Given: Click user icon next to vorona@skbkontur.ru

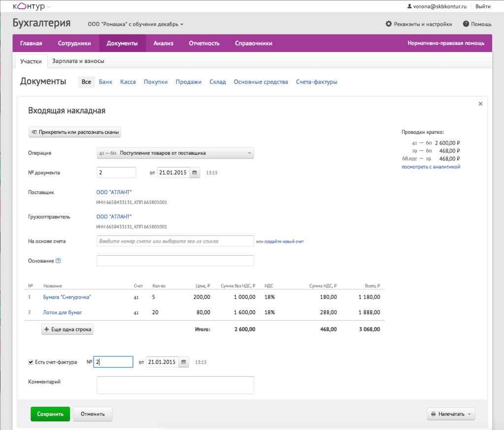Looking at the screenshot, I should tap(409, 6).
